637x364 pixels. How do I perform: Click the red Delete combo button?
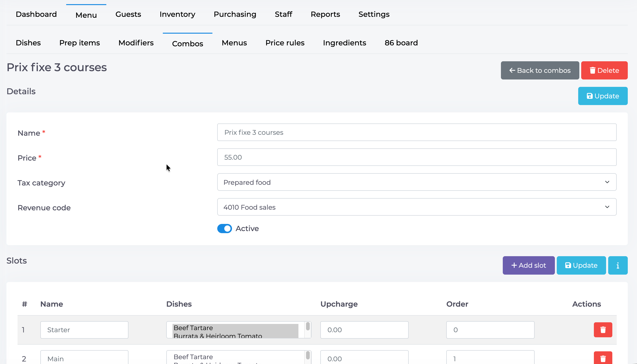click(604, 70)
